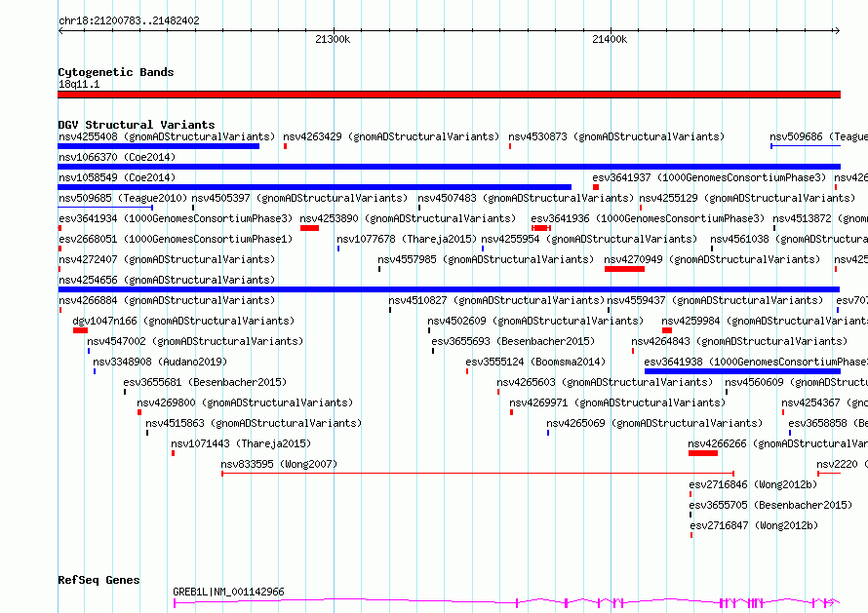This screenshot has width=868, height=613.
Task: Click esv3655693 (Besenbacher2015) label
Action: [513, 341]
